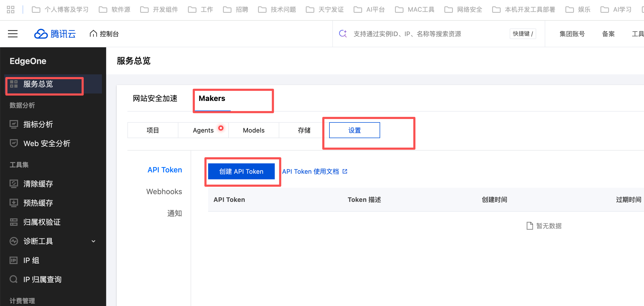
Task: Switch to the Models sub-tab
Action: [x=254, y=130]
